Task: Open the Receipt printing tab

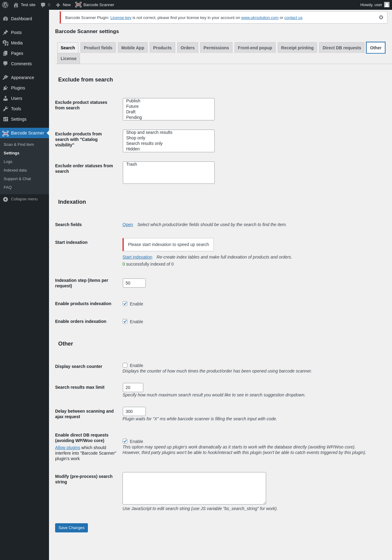Action: tap(297, 48)
